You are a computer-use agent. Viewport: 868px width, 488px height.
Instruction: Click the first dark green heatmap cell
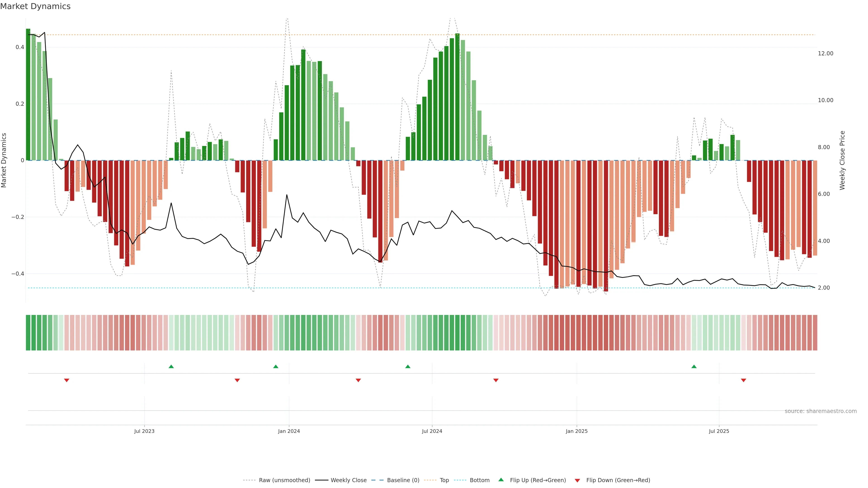[28, 333]
